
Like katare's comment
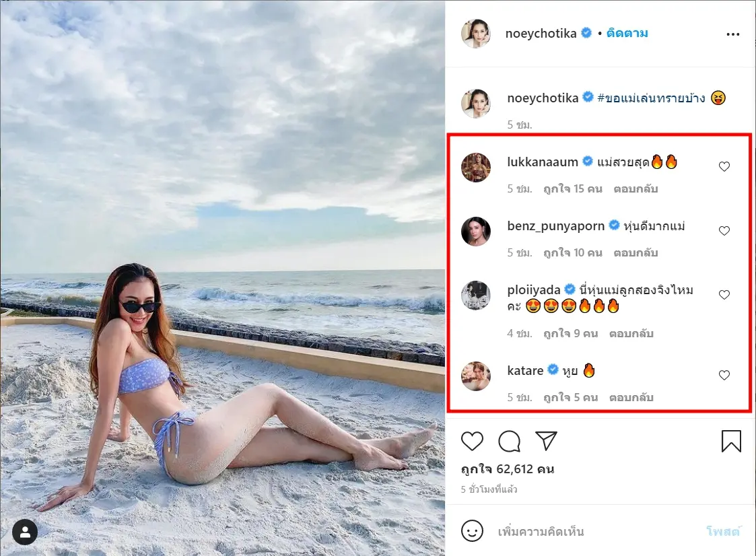click(724, 376)
